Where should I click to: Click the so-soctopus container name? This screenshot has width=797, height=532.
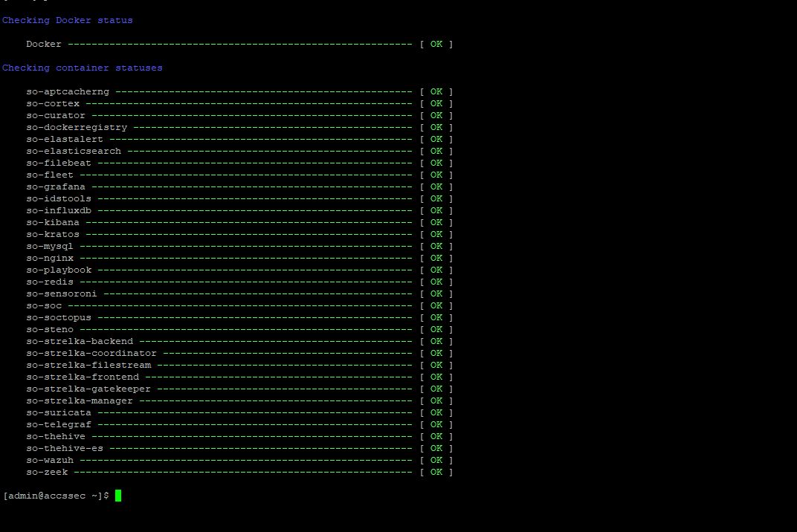coord(59,317)
